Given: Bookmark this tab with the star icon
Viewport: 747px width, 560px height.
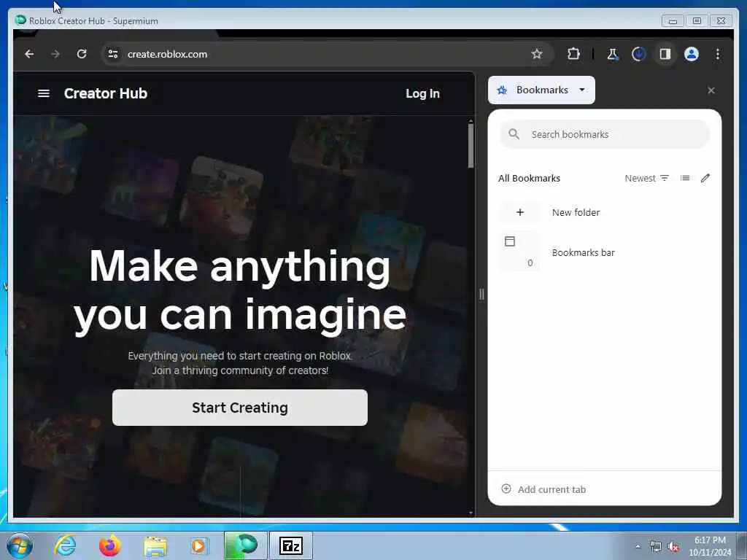Looking at the screenshot, I should (537, 54).
